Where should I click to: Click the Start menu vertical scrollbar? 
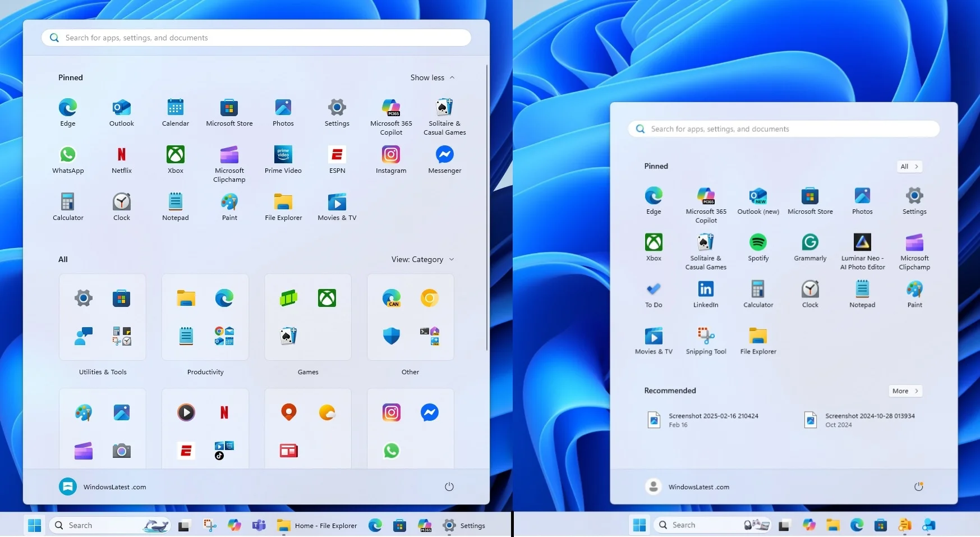[486, 208]
